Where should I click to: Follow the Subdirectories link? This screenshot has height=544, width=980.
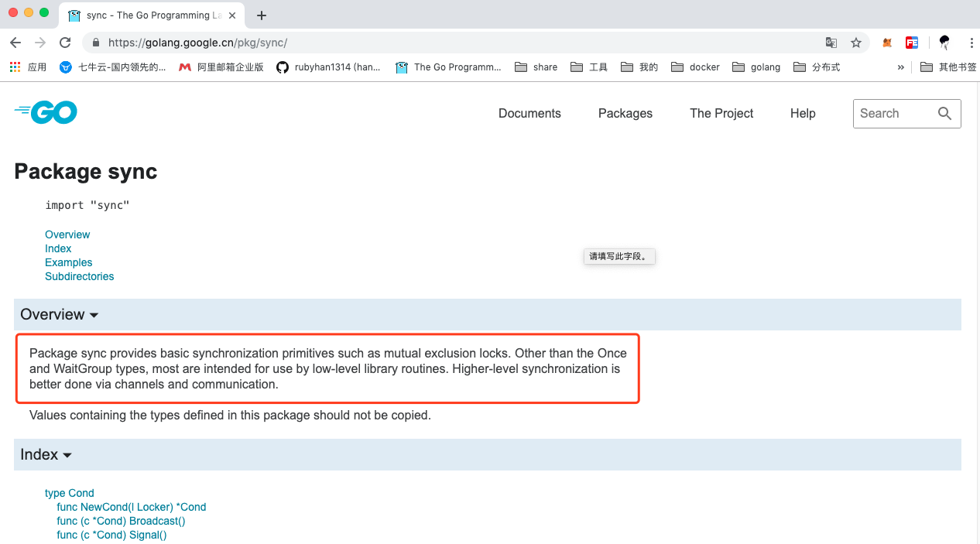pyautogui.click(x=79, y=276)
